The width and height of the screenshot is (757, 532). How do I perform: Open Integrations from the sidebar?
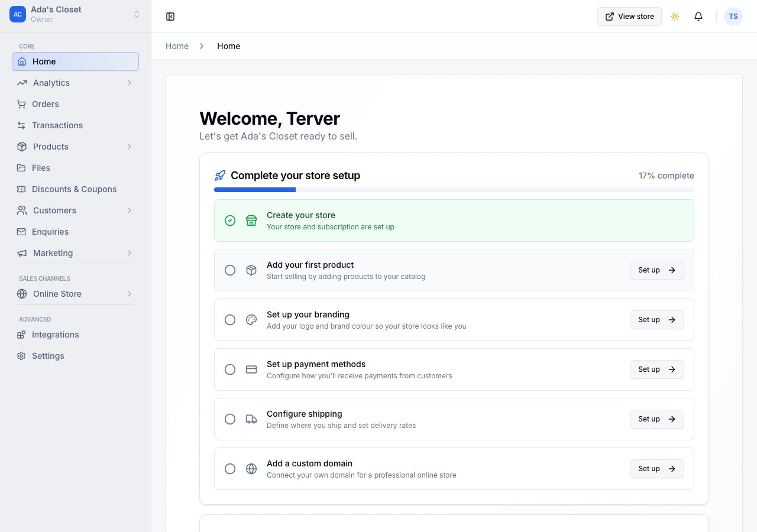[75, 335]
